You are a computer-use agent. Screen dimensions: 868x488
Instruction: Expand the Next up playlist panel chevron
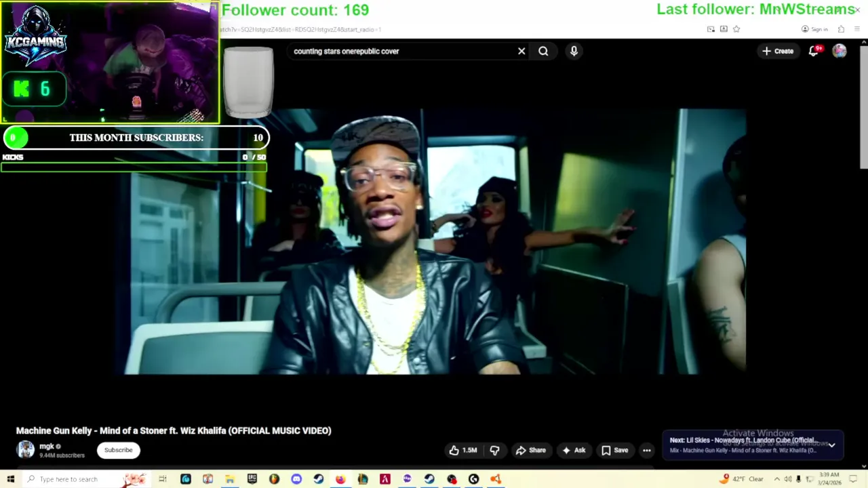(831, 445)
